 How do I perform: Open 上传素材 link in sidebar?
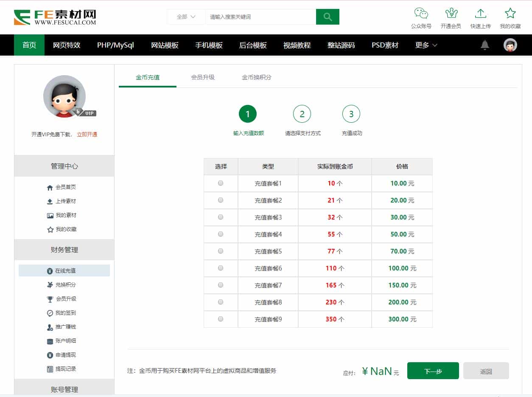click(x=66, y=201)
